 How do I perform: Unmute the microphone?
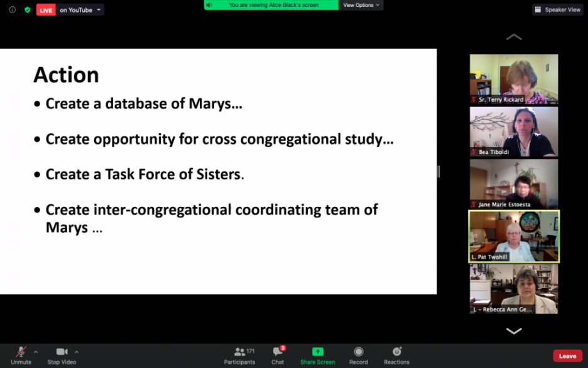(21, 355)
